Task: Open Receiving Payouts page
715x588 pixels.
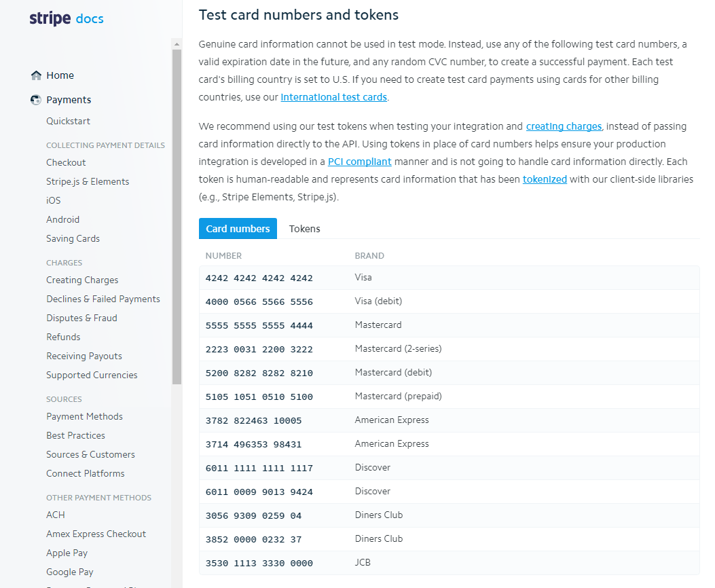Action: [x=84, y=356]
